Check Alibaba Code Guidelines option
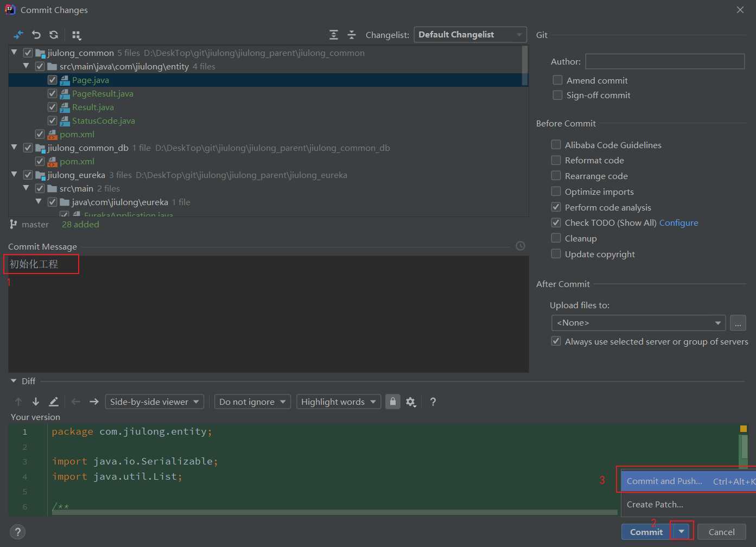Screen dimensions: 756x547 [556, 144]
